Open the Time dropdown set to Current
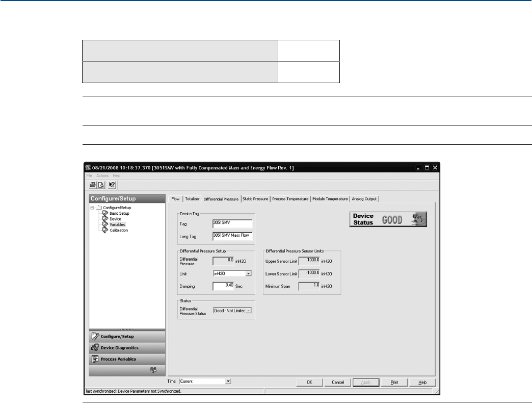The image size is (532, 406). [228, 381]
